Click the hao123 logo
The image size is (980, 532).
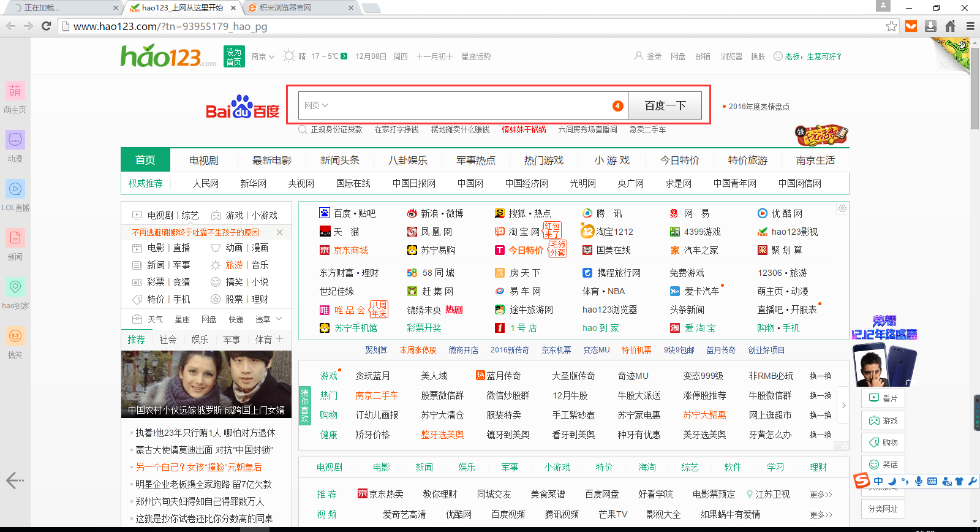click(x=168, y=56)
